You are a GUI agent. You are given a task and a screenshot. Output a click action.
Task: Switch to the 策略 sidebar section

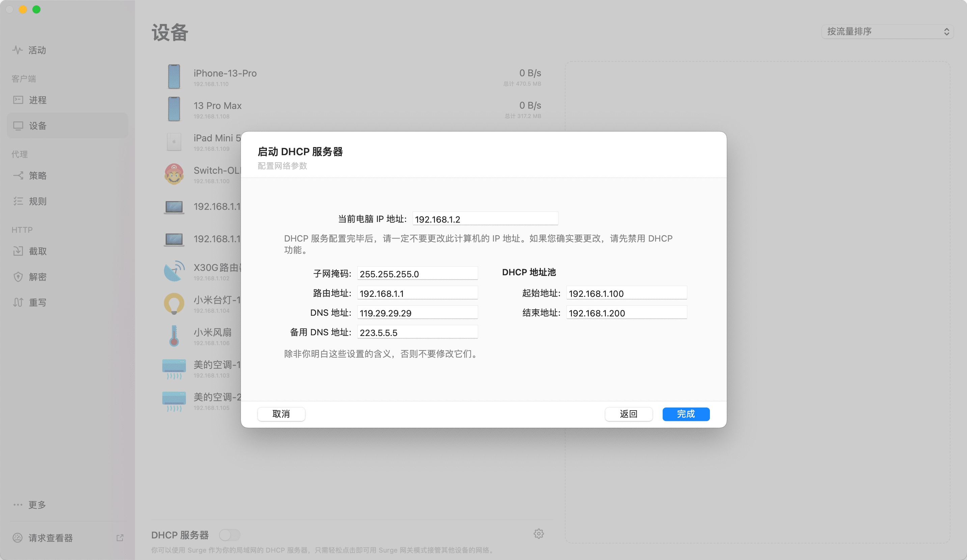(x=37, y=176)
